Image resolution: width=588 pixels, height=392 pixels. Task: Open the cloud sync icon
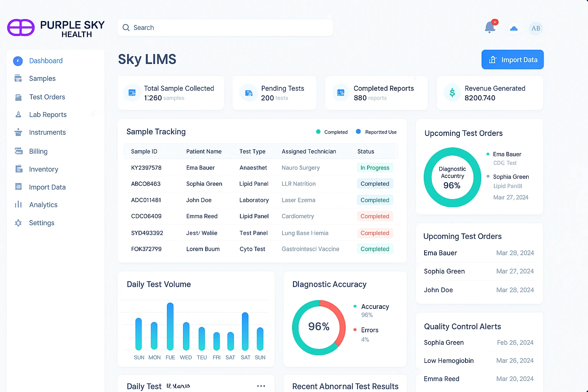(514, 29)
